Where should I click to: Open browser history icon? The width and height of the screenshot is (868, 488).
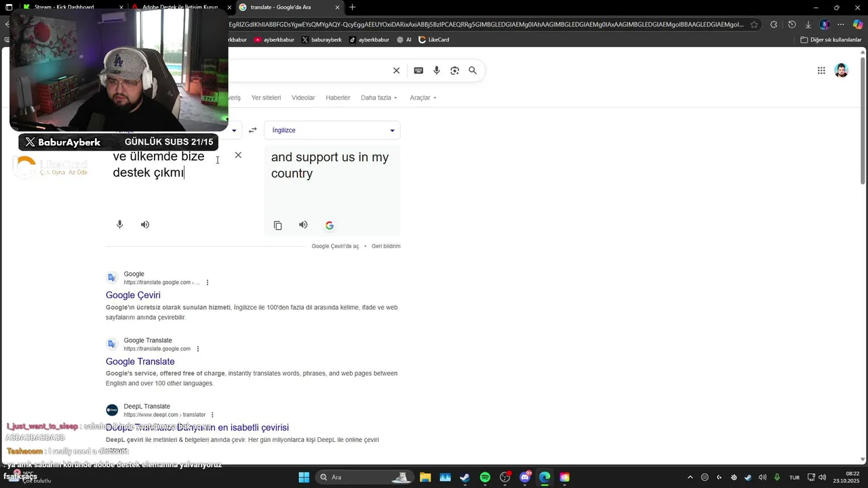point(791,24)
